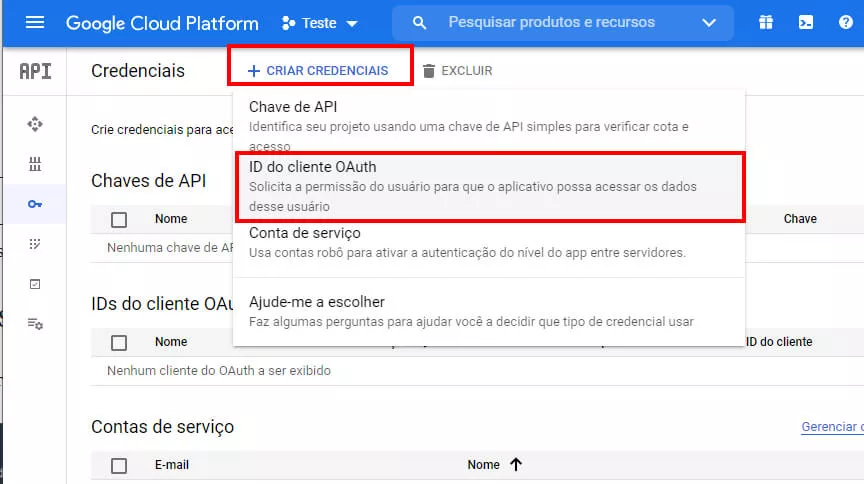Click the CRIAR CREDENCIAIS button
Screen dimensions: 864x484
coord(318,71)
